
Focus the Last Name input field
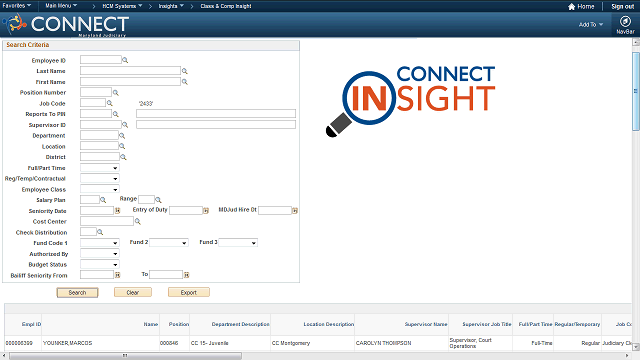pyautogui.click(x=130, y=71)
